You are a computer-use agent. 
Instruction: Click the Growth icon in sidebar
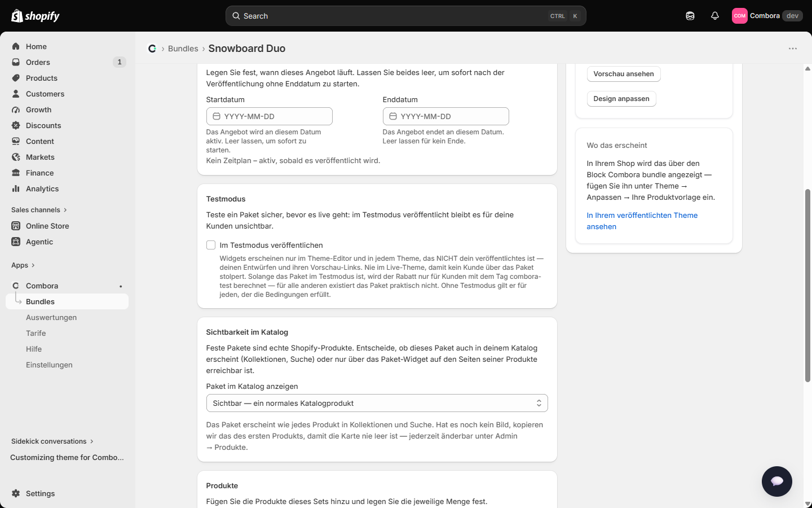tap(16, 110)
